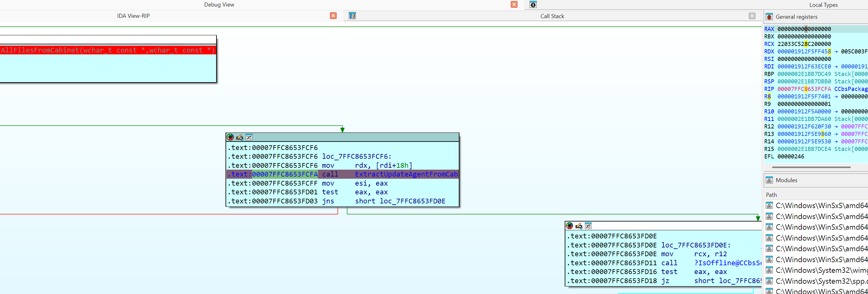Select the first C:\Windows\WinSxS\amd64 module row
Image resolution: width=868 pixels, height=294 pixels.
[x=816, y=206]
